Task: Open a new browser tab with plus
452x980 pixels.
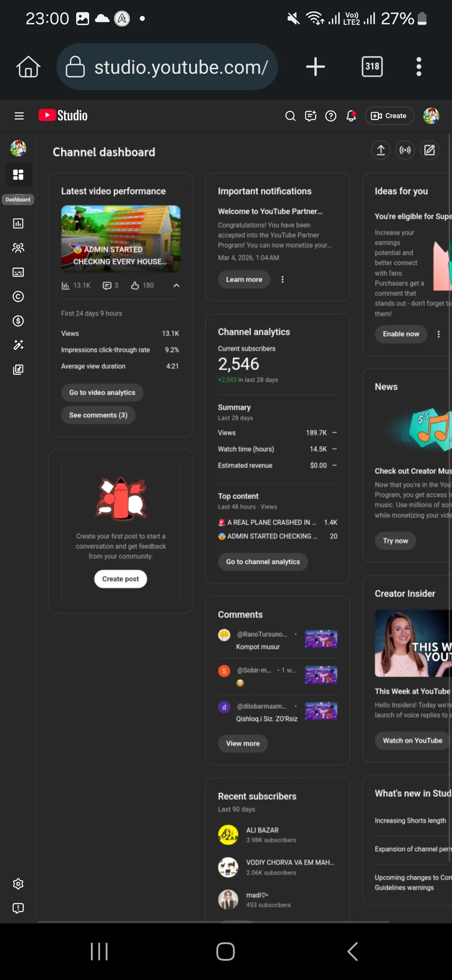Action: 315,67
